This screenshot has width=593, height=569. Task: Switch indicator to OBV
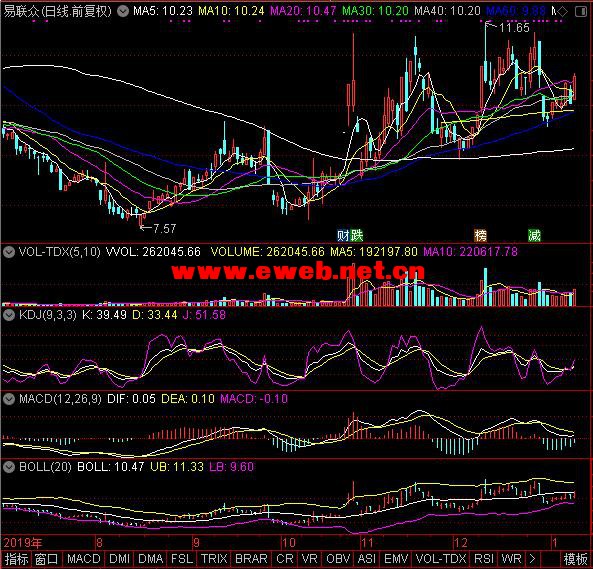point(338,559)
